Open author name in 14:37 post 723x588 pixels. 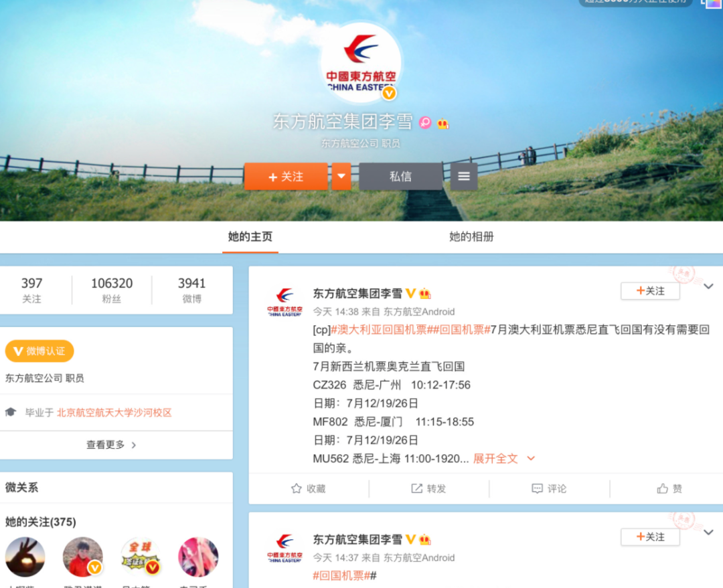point(357,540)
